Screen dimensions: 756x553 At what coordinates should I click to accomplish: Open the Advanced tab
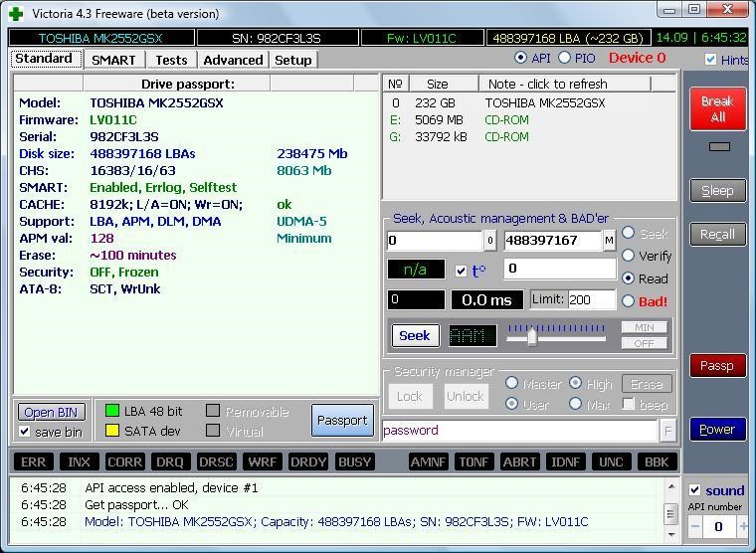[x=233, y=61]
